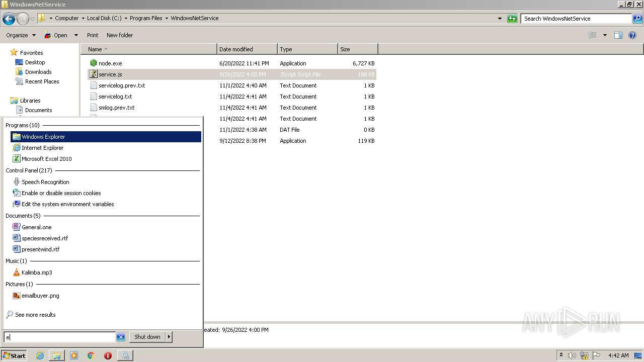The height and width of the screenshot is (362, 644).
Task: Launch Windows Explorer from search results
Action: (x=106, y=137)
